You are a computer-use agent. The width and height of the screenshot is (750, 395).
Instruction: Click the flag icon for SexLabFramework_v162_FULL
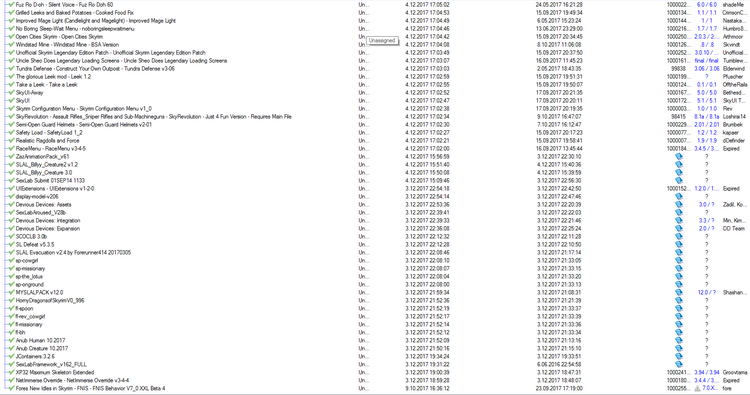[679, 364]
